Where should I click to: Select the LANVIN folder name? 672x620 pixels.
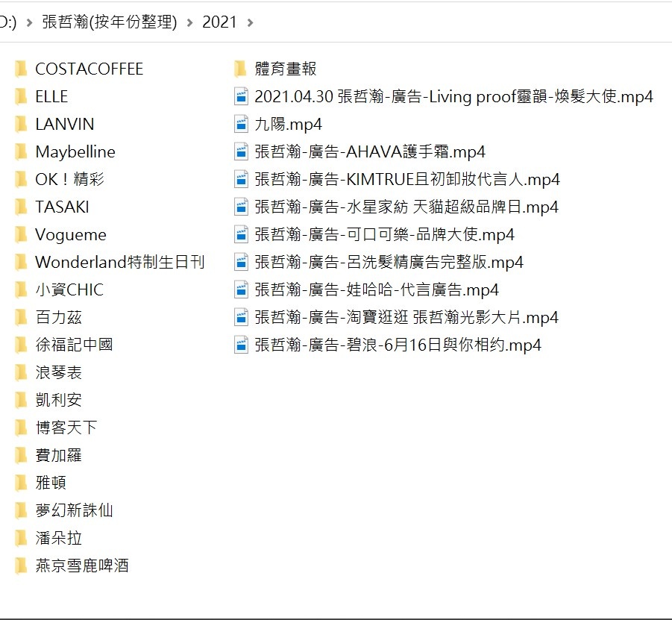65,125
